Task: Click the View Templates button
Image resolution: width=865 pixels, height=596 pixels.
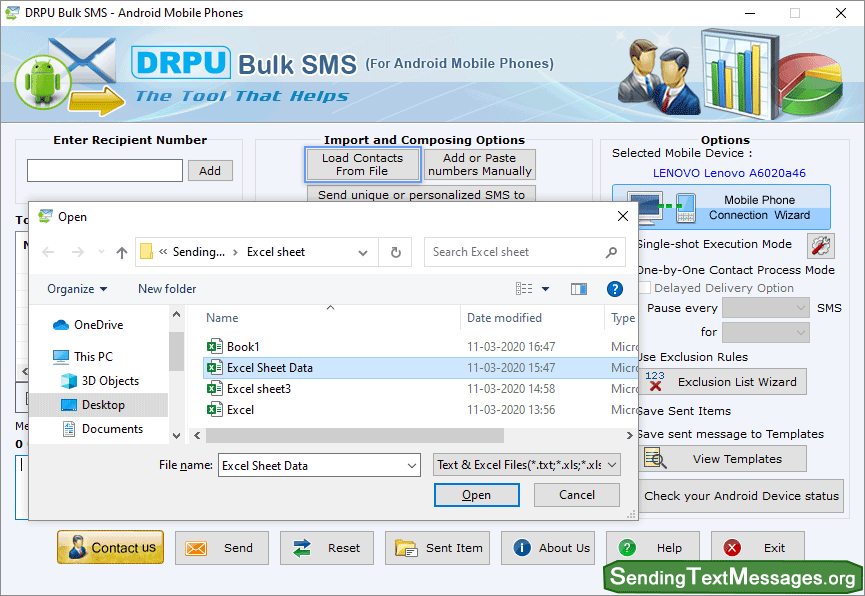Action: click(722, 459)
